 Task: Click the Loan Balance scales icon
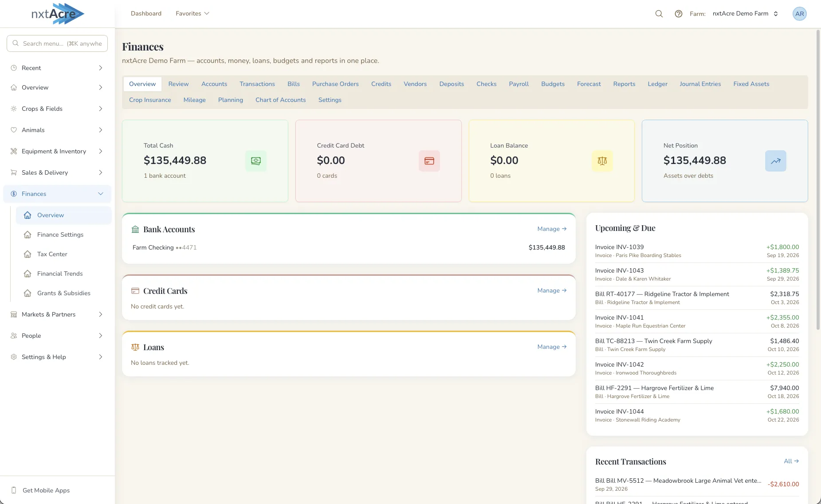[602, 161]
